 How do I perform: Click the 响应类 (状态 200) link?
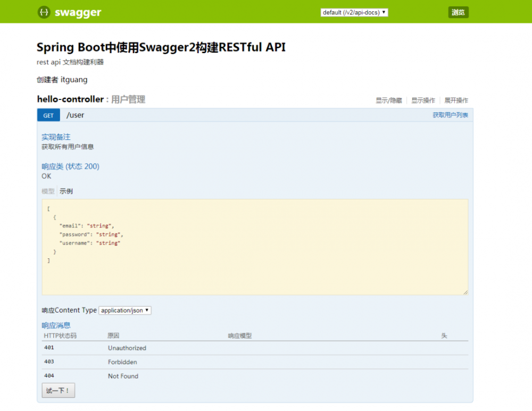[x=70, y=166]
